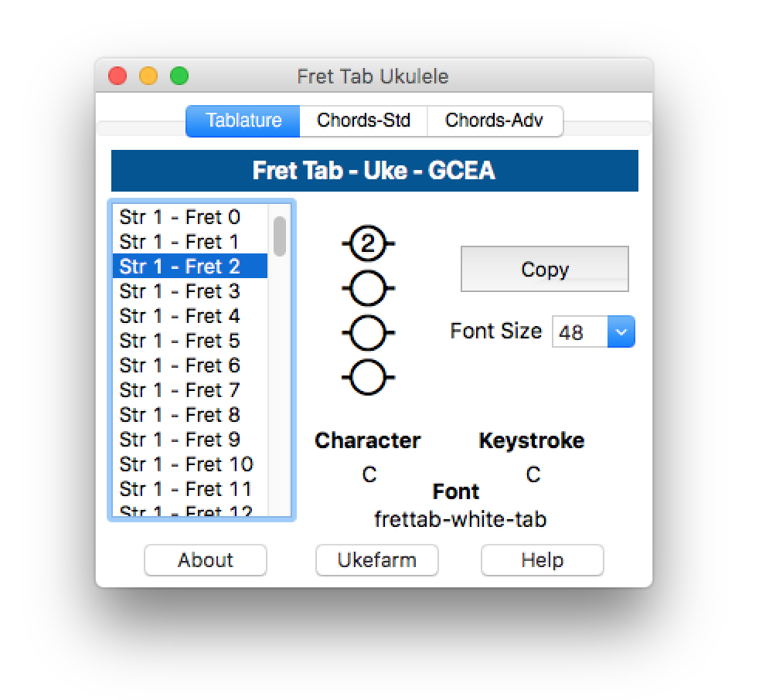776x700 pixels.
Task: Select Str 1 - Fret 0 in list
Action: [x=180, y=217]
